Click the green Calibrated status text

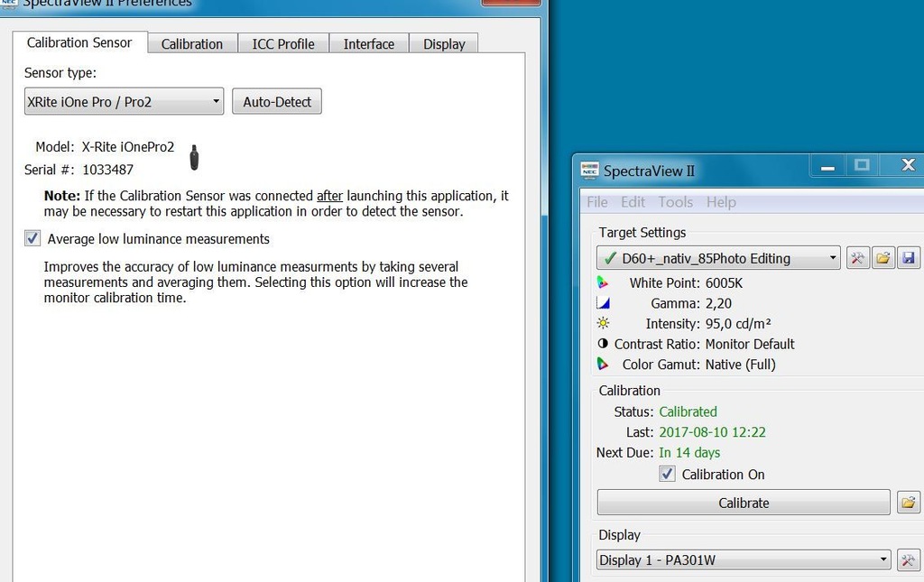coord(688,411)
